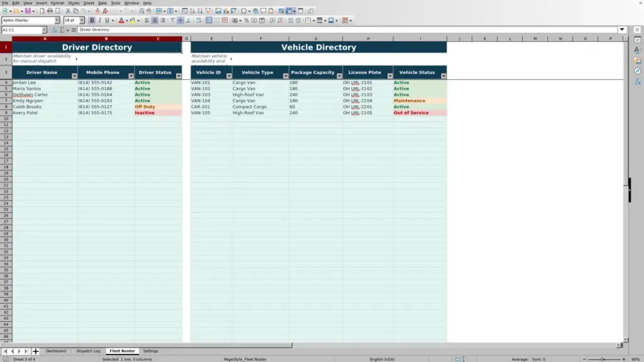
Task: Switch to the Dashboard sheet tab
Action: click(56, 351)
